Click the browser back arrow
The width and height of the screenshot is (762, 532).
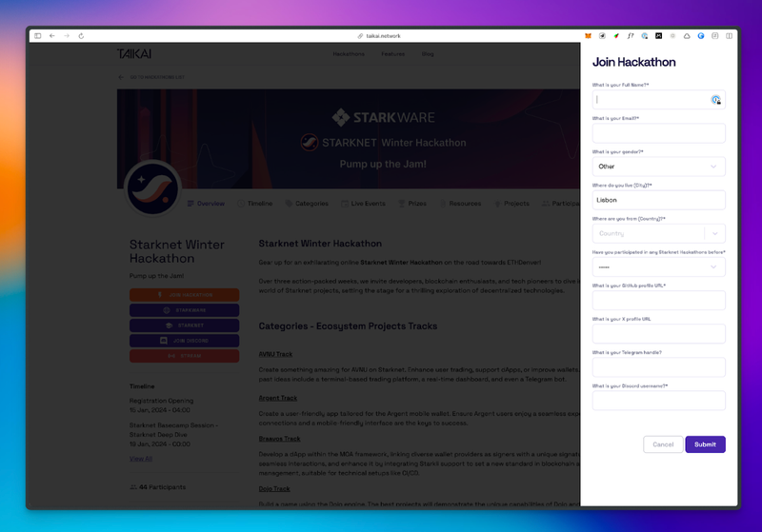pyautogui.click(x=51, y=36)
